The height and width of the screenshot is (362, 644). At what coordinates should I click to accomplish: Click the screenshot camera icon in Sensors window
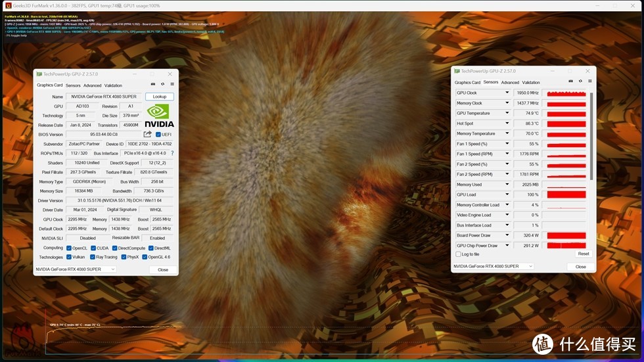pos(570,81)
